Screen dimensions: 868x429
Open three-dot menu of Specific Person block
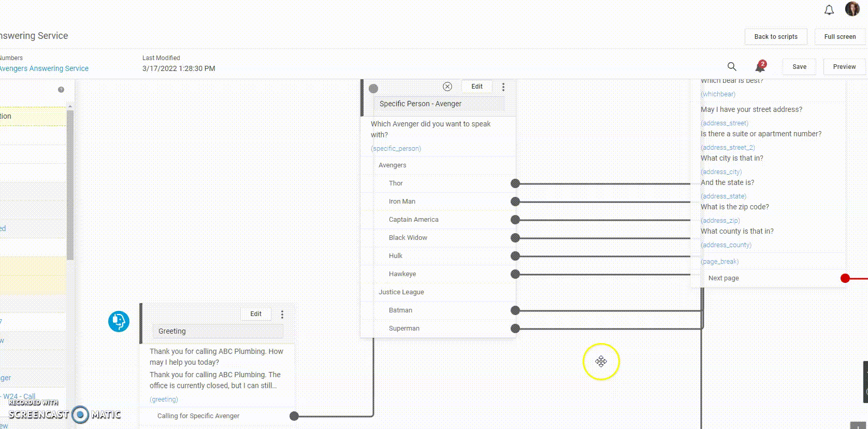[503, 87]
